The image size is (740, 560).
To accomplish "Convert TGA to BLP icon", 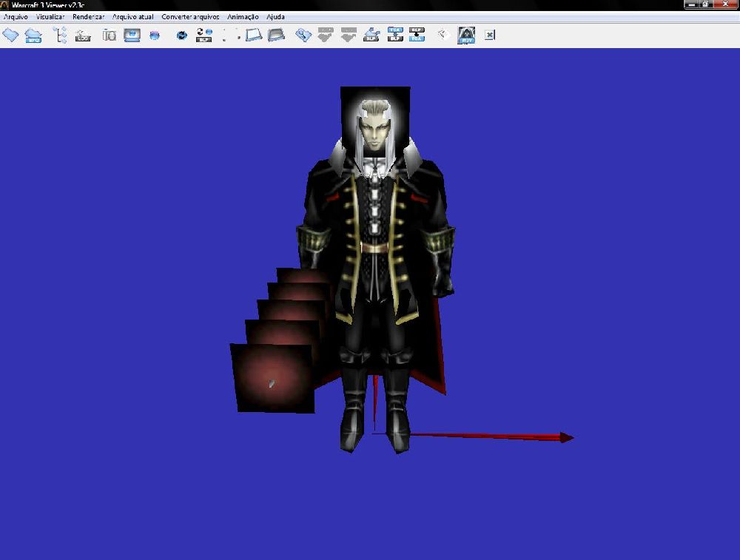I will click(395, 35).
